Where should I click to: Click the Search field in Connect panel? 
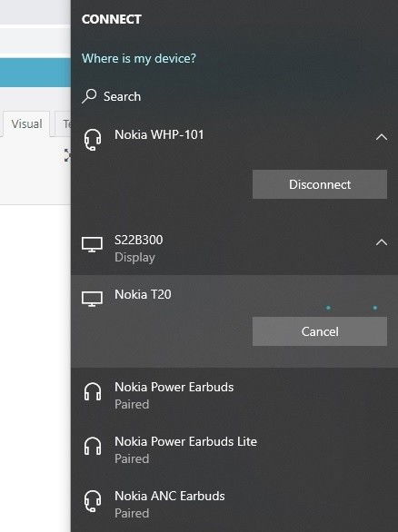pos(234,96)
